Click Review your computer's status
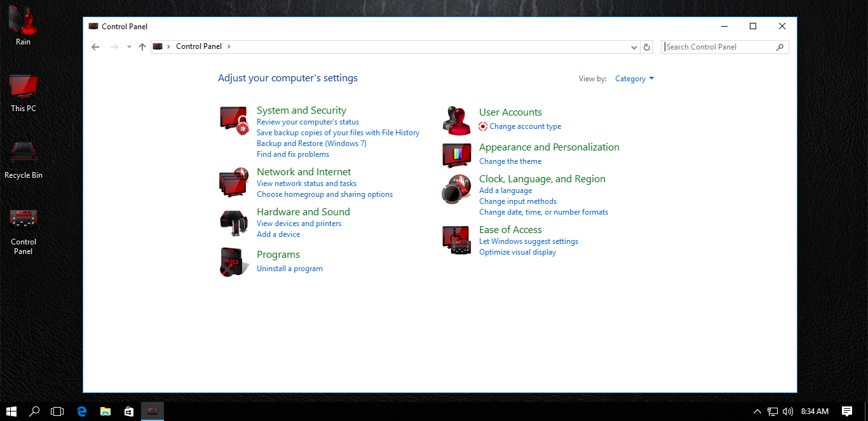Image resolution: width=868 pixels, height=421 pixels. click(x=308, y=122)
